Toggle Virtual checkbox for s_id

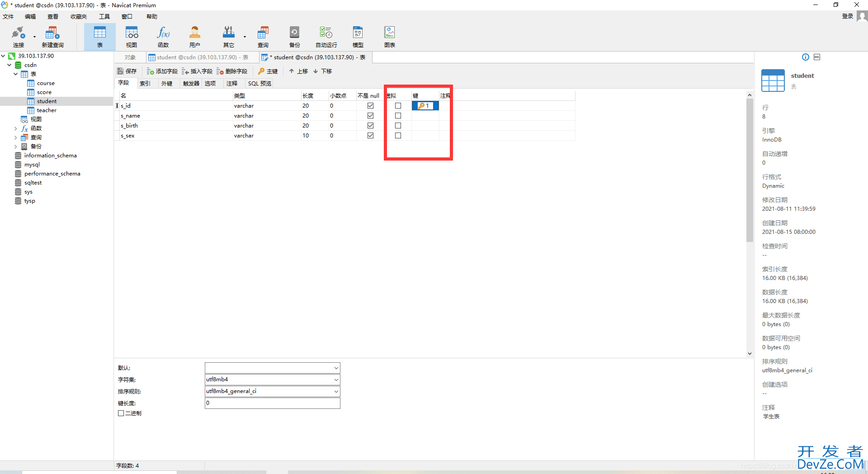click(398, 106)
